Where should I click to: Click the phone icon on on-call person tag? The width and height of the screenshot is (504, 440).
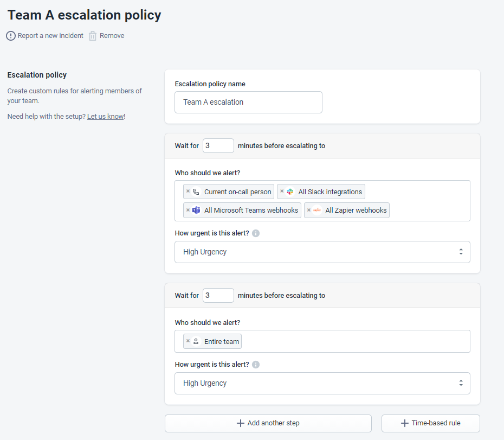tap(196, 192)
